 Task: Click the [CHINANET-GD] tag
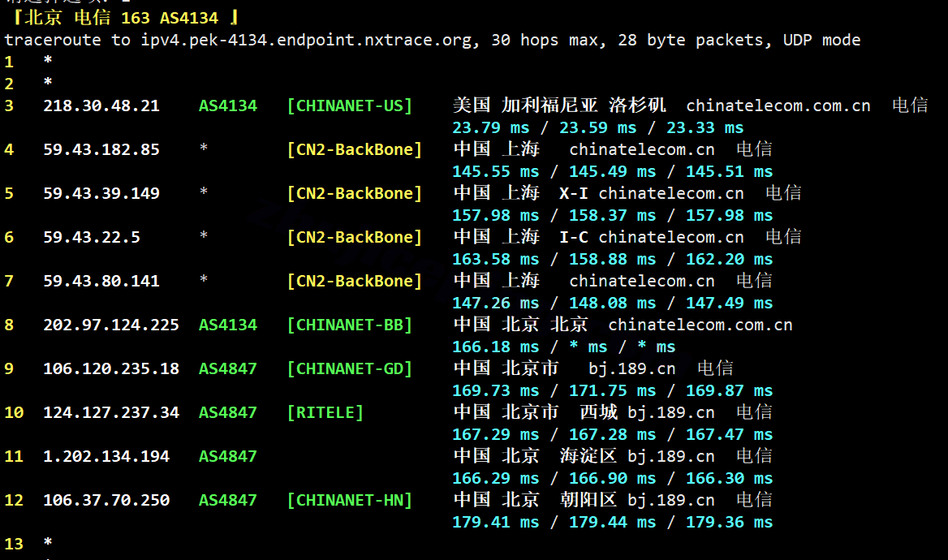click(x=350, y=369)
